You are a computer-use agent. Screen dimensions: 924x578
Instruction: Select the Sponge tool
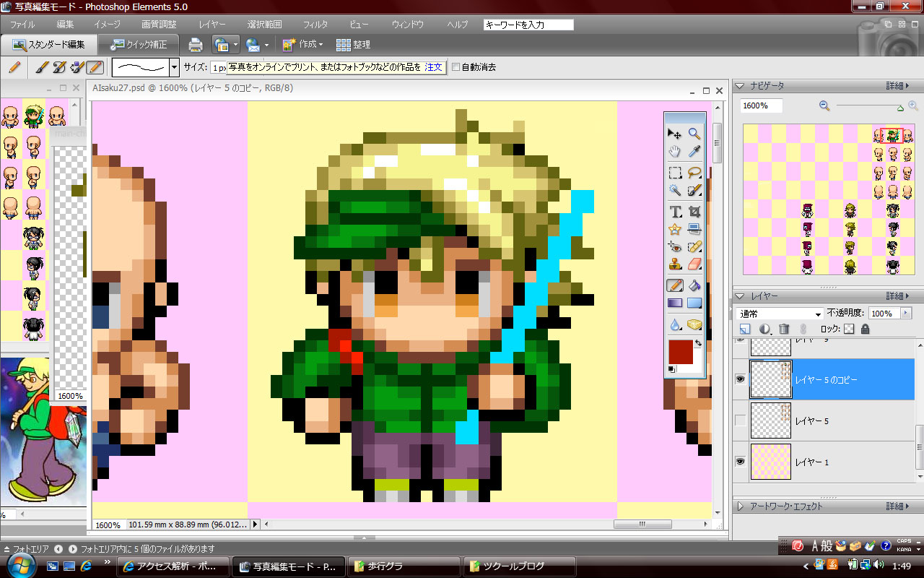tap(694, 324)
